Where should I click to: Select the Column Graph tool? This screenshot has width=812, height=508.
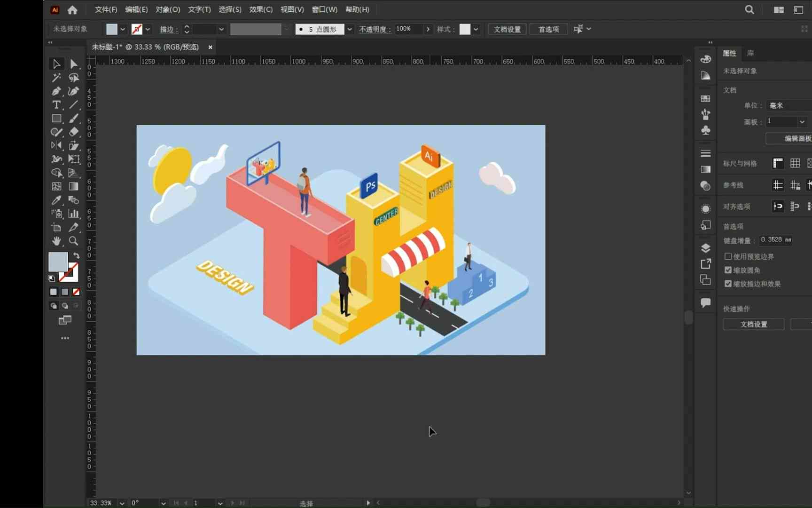click(74, 214)
